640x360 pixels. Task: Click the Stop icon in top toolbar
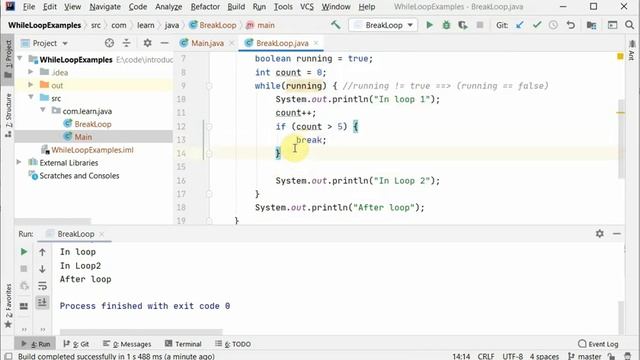[480, 25]
